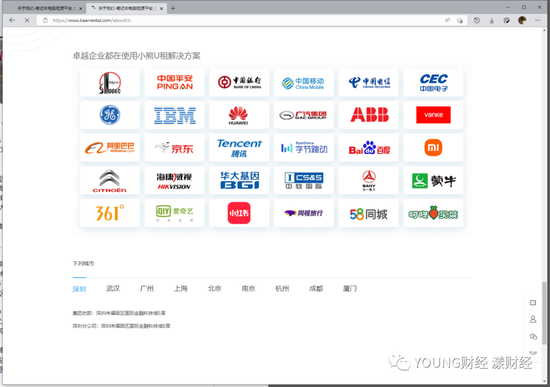550x387 pixels.
Task: Select the 深圳 city tab
Action: pyautogui.click(x=79, y=289)
